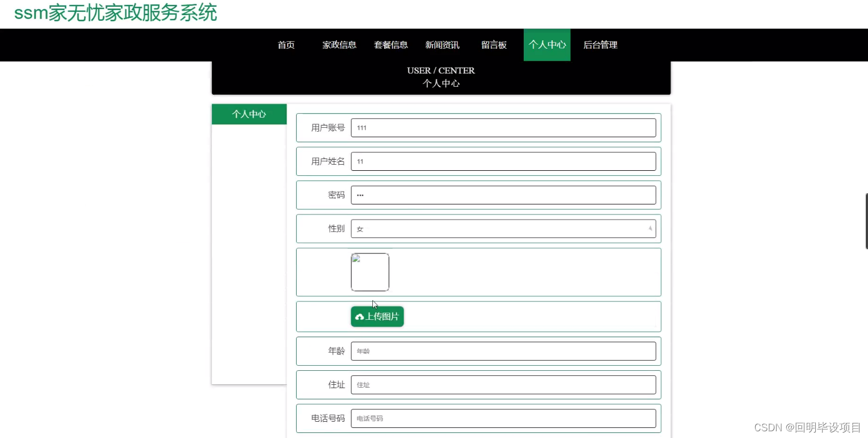Click the ssm家无忧家政服务系统 site title
Viewport: 868px width, 438px height.
click(x=115, y=13)
